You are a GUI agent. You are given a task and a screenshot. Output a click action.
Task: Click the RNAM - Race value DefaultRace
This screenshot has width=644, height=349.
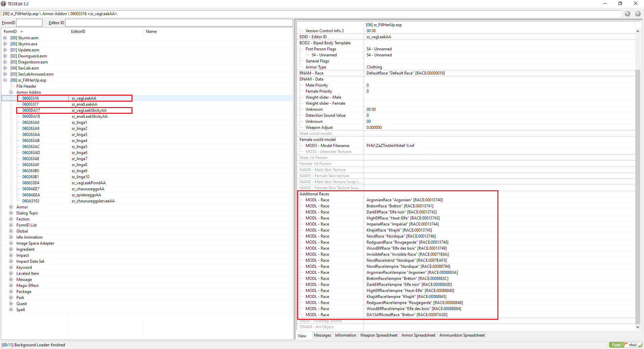(x=406, y=73)
